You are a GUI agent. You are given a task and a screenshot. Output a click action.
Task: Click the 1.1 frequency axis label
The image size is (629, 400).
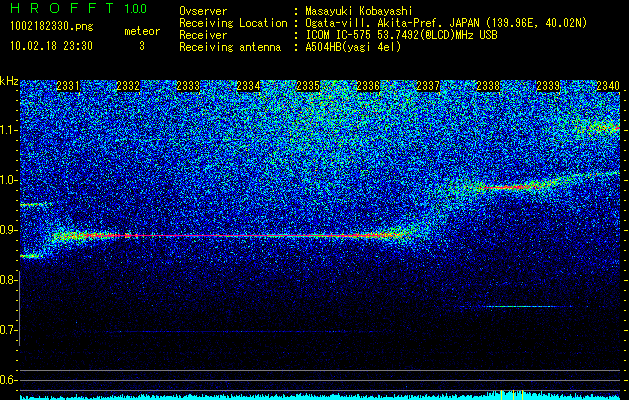coord(7,130)
